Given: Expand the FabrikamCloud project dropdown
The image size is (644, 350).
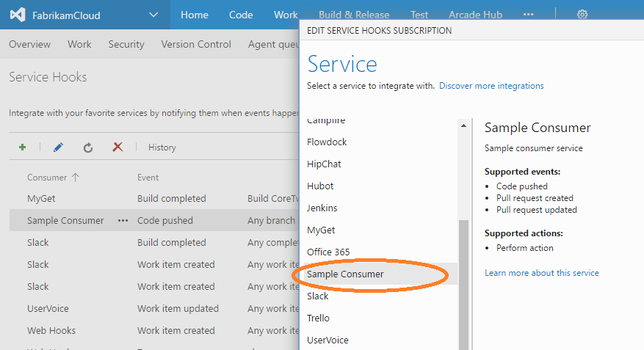Looking at the screenshot, I should [x=153, y=15].
